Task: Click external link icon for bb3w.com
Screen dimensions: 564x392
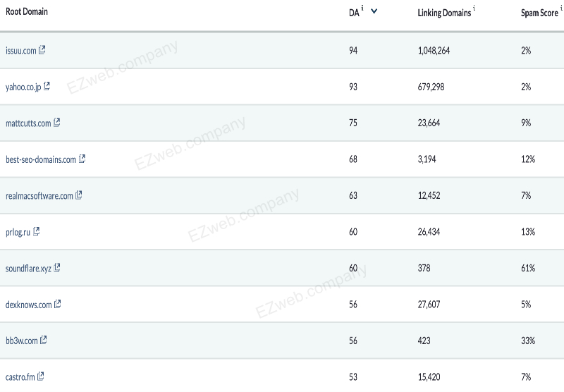Action: (44, 341)
